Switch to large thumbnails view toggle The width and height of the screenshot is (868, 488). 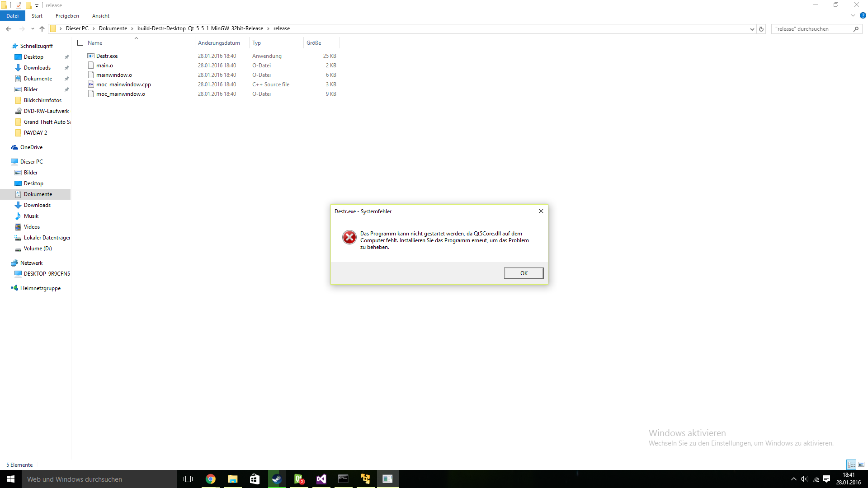tap(861, 465)
